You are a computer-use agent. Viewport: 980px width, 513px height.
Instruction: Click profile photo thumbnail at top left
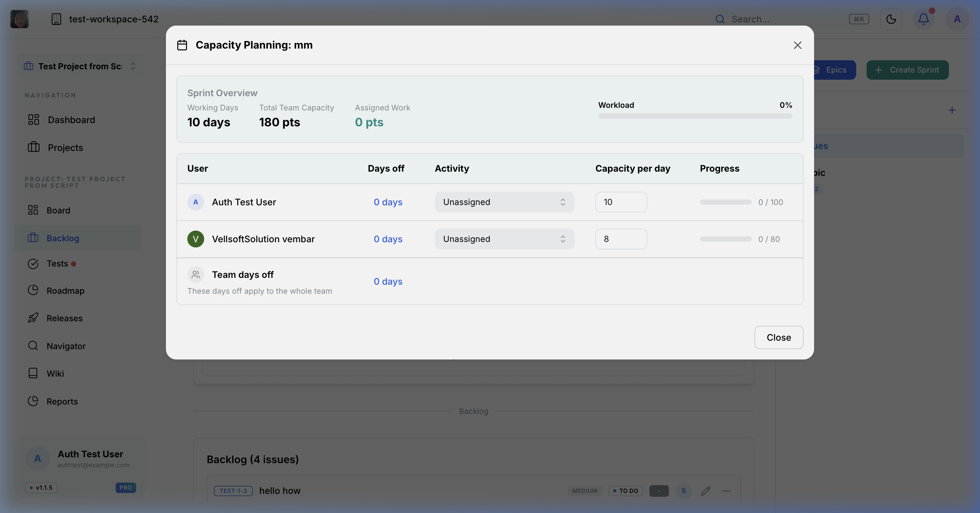click(19, 19)
